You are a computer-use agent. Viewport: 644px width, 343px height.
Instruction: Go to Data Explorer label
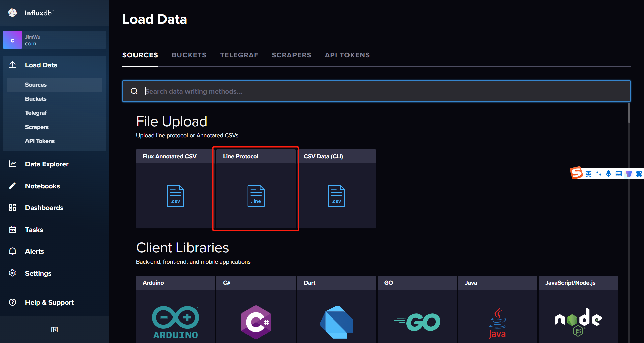(x=47, y=164)
